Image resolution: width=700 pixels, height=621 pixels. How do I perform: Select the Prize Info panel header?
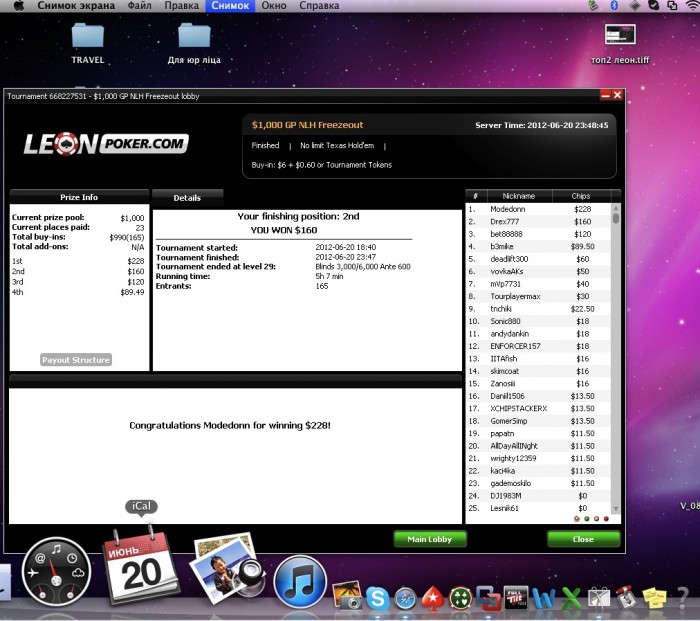(79, 197)
